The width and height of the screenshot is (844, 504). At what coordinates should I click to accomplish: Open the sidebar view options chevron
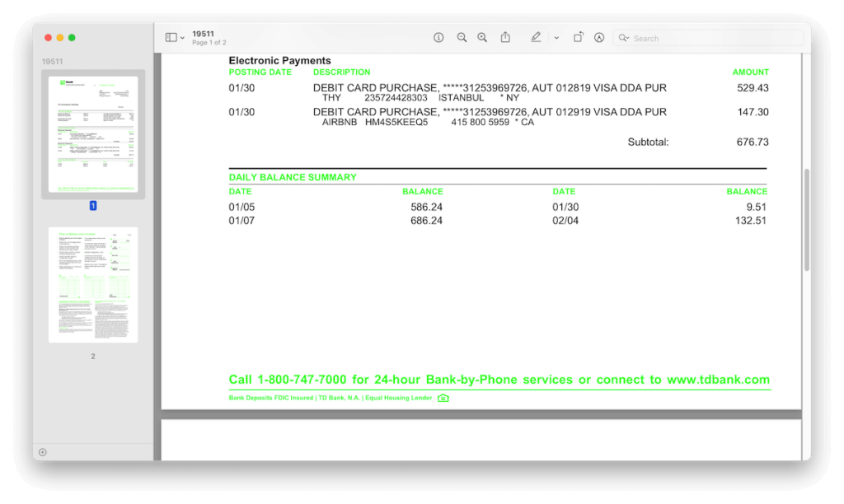pyautogui.click(x=182, y=38)
